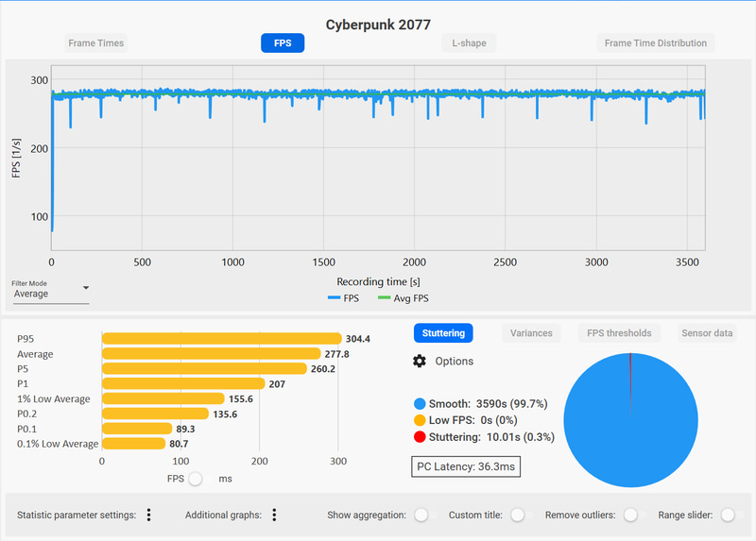Open the FPS thresholds tab

tap(619, 333)
